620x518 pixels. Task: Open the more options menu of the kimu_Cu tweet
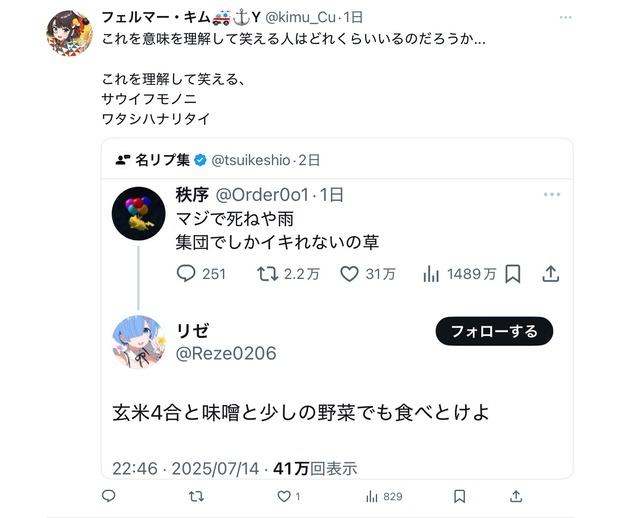pyautogui.click(x=565, y=17)
